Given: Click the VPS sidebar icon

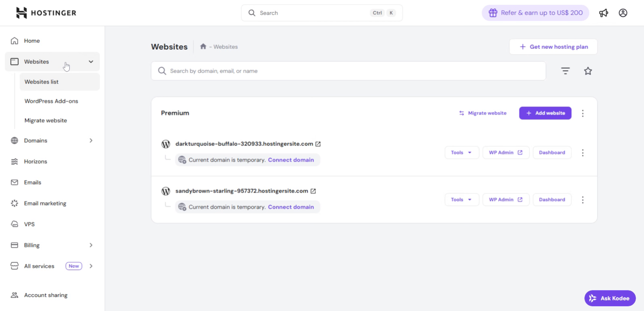Looking at the screenshot, I should tap(14, 224).
